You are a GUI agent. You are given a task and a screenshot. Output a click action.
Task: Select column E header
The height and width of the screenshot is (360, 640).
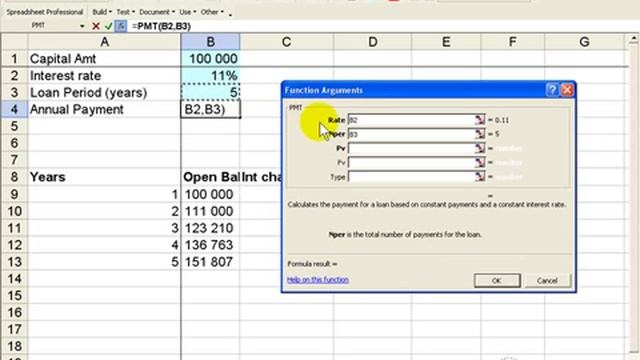pyautogui.click(x=446, y=42)
